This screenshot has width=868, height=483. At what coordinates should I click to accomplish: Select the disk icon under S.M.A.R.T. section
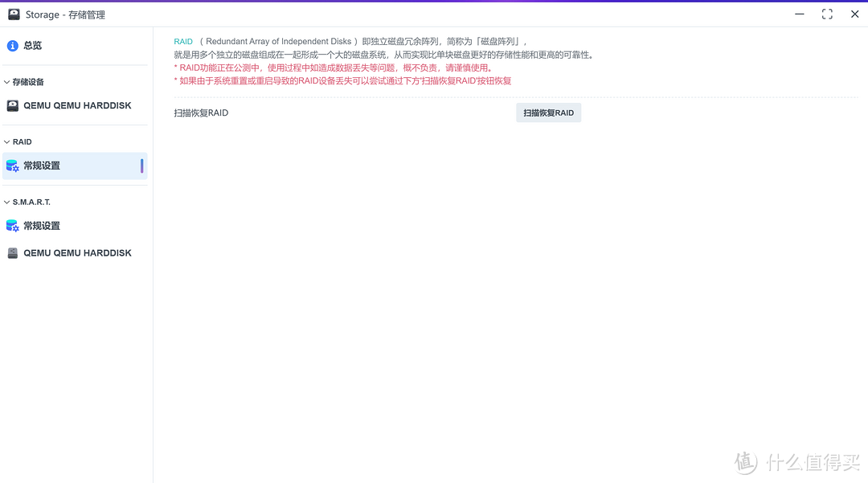tap(12, 252)
